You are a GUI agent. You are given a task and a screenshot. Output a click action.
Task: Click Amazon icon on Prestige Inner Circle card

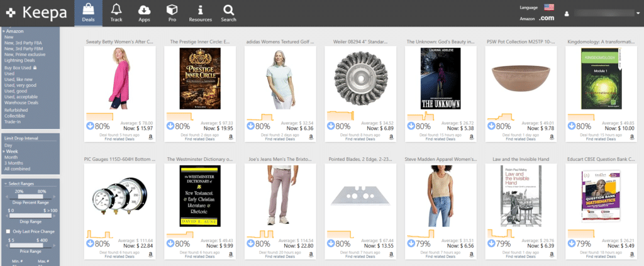pyautogui.click(x=231, y=136)
